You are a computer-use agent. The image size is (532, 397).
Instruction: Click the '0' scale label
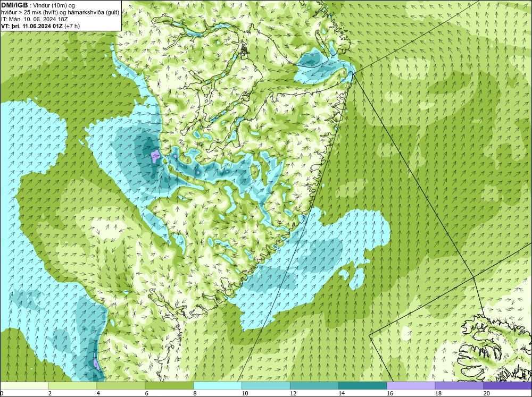(2, 393)
